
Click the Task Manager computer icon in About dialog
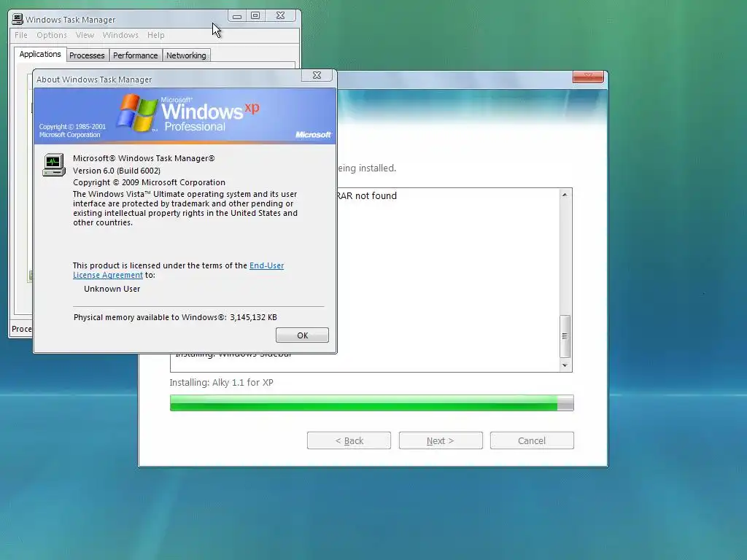point(53,165)
